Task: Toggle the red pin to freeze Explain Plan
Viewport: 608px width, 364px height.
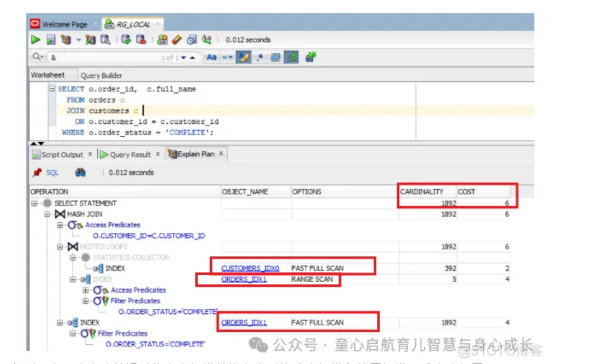Action: click(x=36, y=172)
